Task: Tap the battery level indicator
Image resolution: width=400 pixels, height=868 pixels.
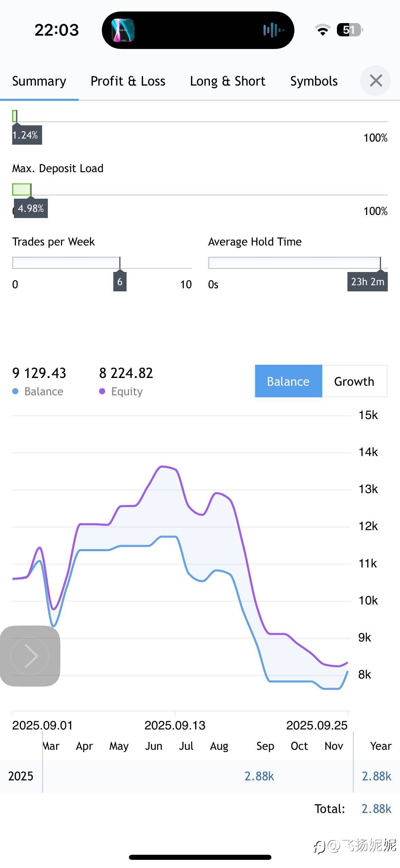Action: coord(349,30)
